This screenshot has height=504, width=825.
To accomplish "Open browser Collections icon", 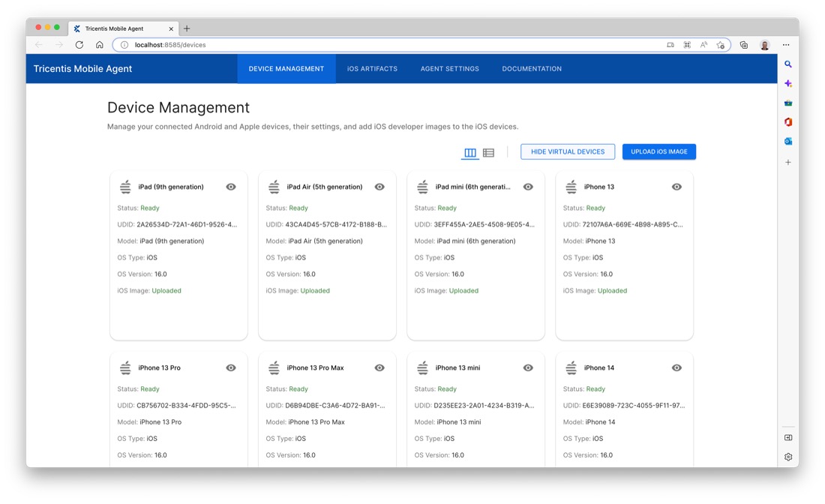I will (744, 45).
